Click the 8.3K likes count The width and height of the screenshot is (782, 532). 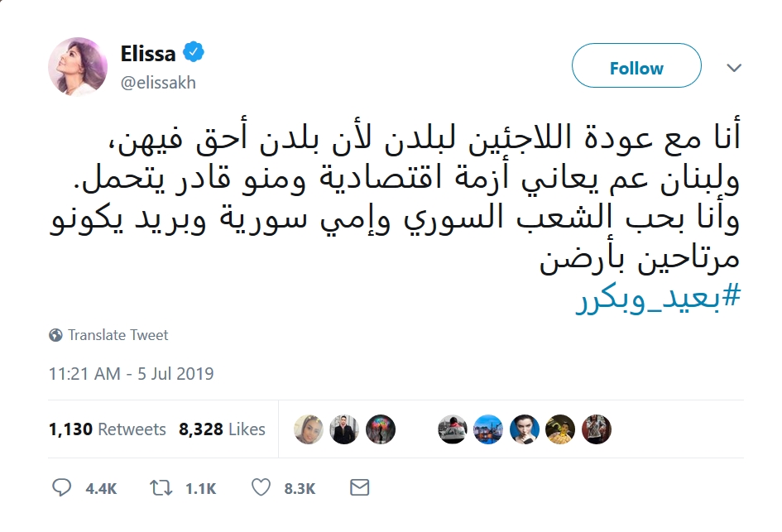coord(300,489)
